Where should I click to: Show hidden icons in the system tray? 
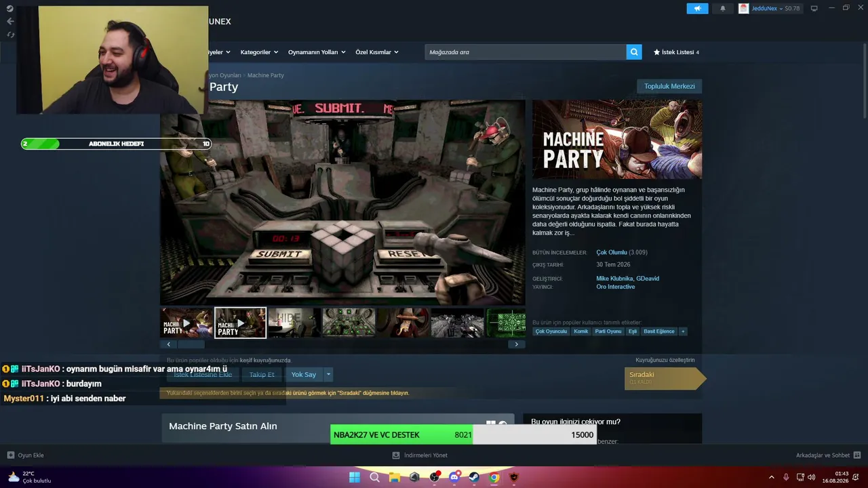tap(771, 477)
